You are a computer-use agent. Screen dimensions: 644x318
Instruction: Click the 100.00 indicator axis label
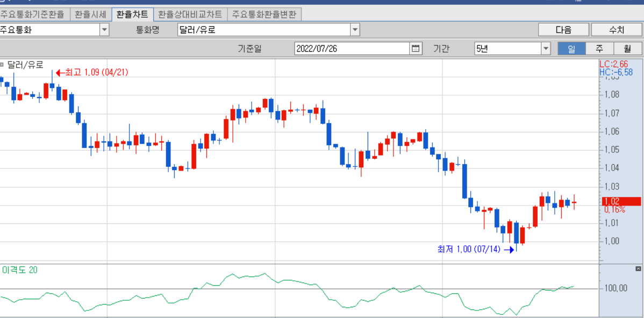click(x=616, y=288)
